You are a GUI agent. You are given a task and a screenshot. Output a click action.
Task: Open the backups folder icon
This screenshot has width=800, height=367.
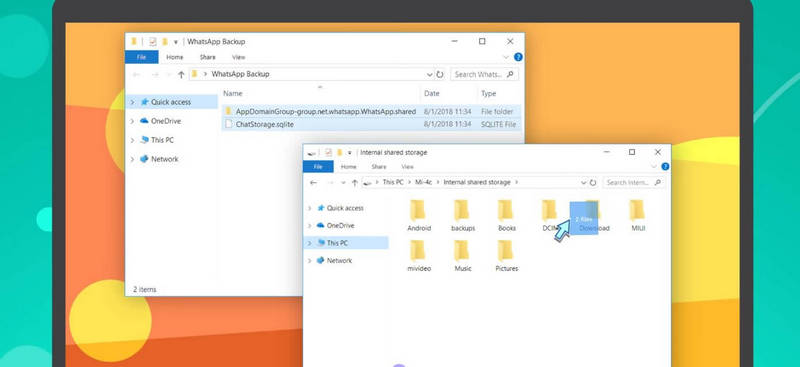click(462, 210)
